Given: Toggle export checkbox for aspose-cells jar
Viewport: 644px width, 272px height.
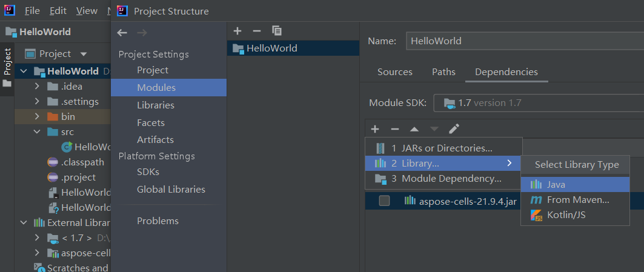Looking at the screenshot, I should coord(385,201).
